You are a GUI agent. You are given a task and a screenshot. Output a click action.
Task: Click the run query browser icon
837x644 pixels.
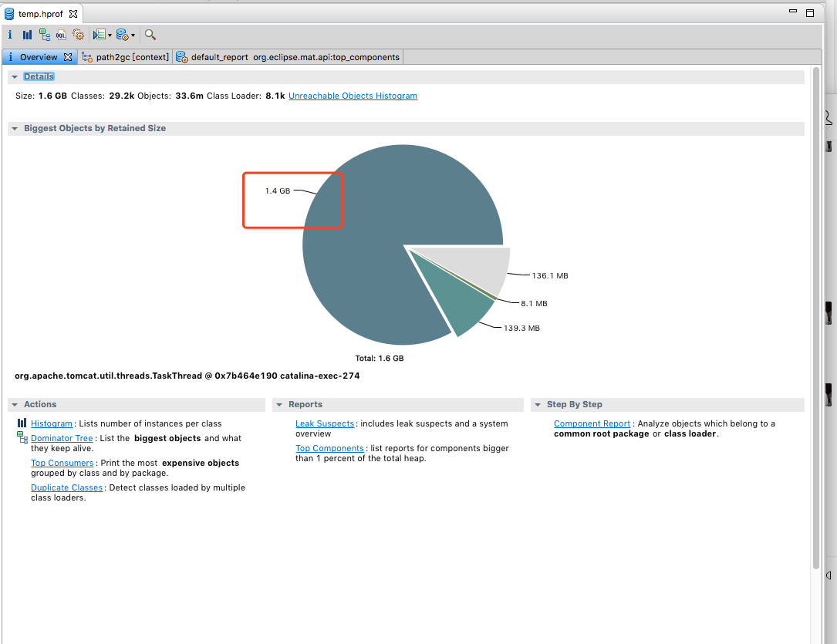pyautogui.click(x=100, y=35)
